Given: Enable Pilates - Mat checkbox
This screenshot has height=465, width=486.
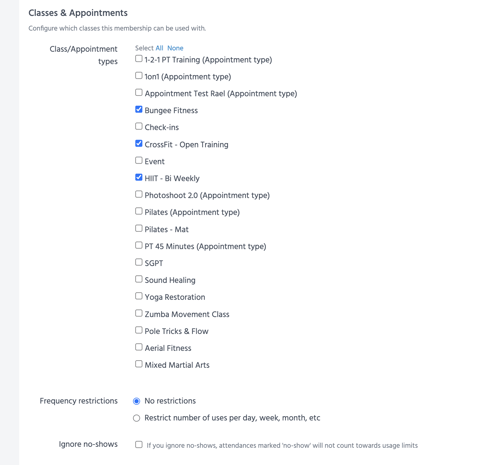Looking at the screenshot, I should pyautogui.click(x=139, y=228).
